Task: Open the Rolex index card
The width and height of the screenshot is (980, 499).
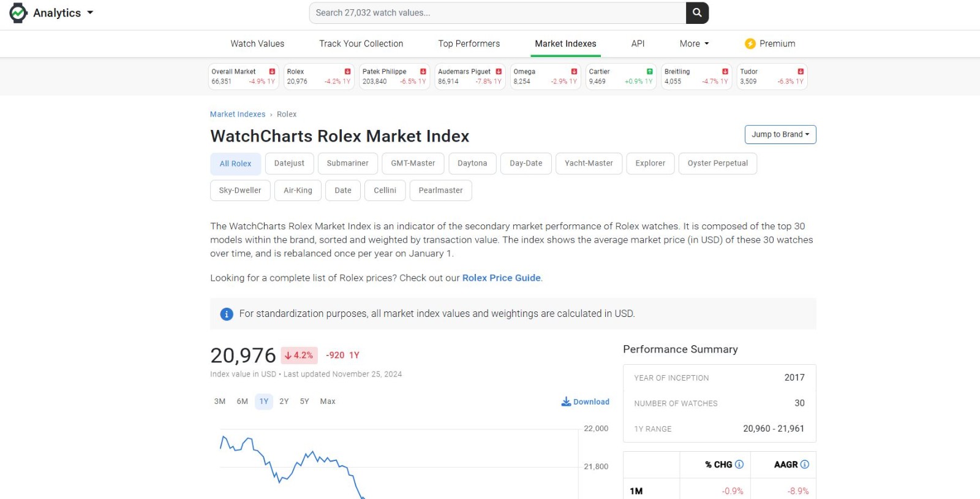Action: pos(318,77)
